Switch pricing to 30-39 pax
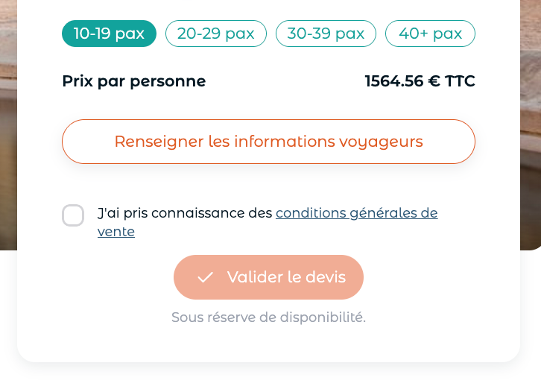 (x=326, y=34)
